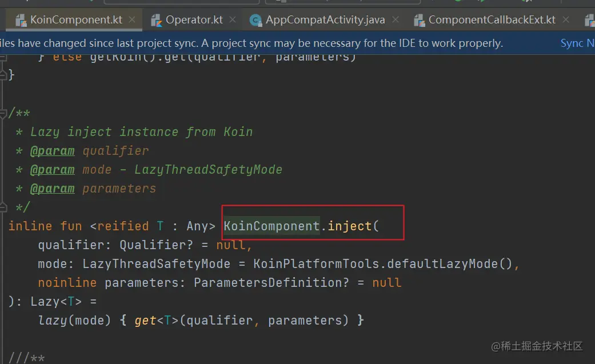This screenshot has height=364, width=595.
Task: Click the inject function name
Action: pos(349,226)
